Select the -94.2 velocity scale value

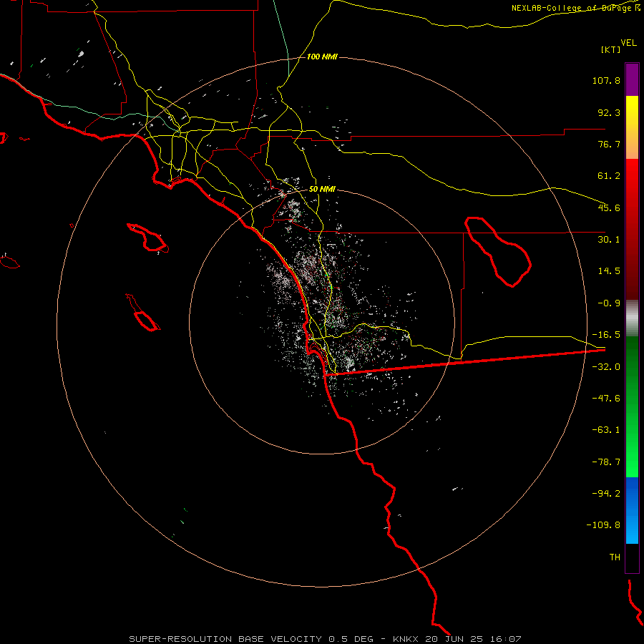[606, 493]
